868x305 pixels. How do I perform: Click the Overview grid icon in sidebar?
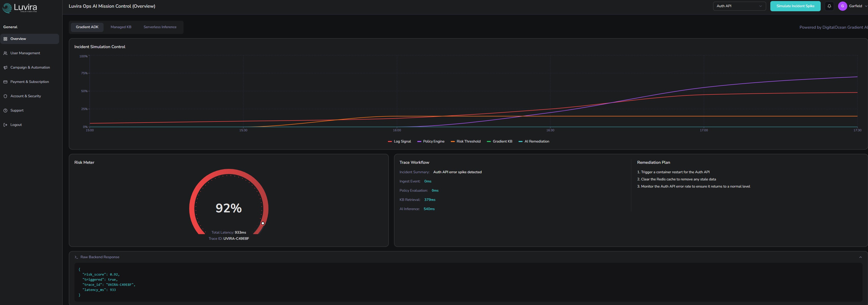pyautogui.click(x=5, y=39)
